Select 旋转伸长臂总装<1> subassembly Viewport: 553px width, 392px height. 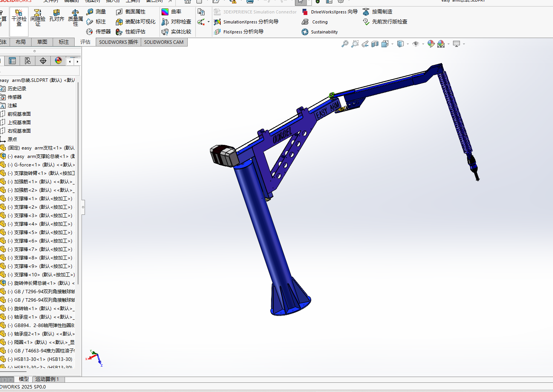(x=38, y=283)
